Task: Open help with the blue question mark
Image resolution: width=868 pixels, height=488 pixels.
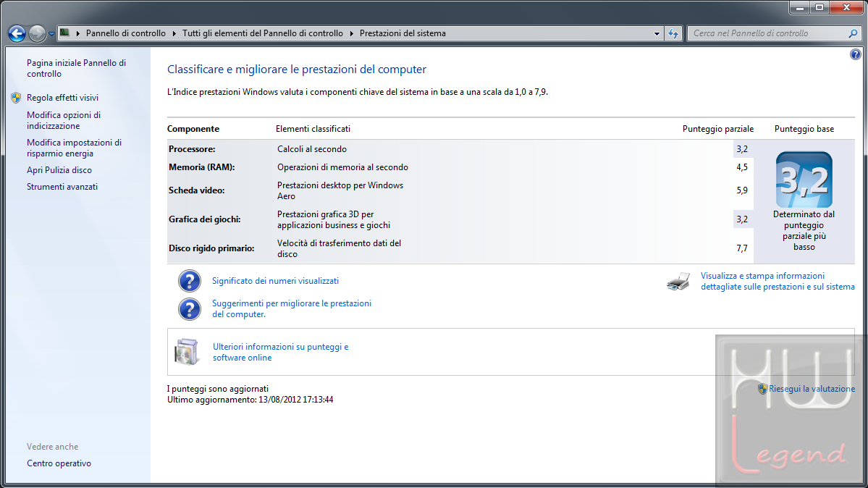Action: tap(855, 54)
